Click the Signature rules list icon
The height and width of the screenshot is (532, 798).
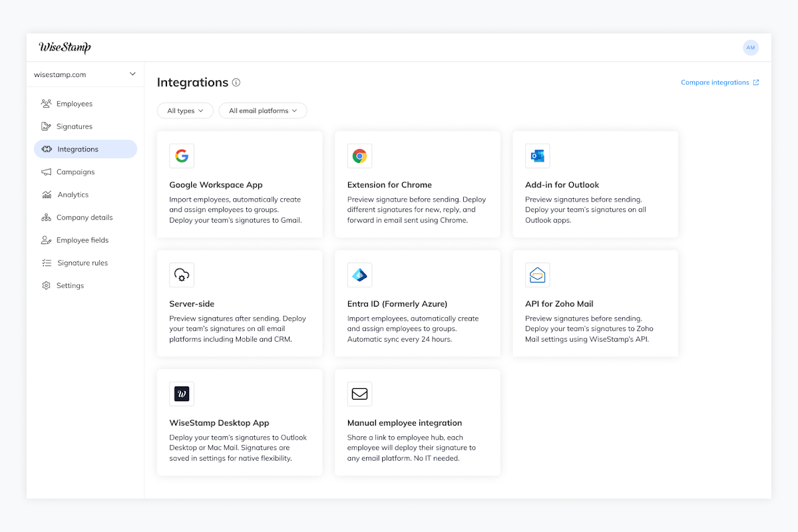pos(47,263)
